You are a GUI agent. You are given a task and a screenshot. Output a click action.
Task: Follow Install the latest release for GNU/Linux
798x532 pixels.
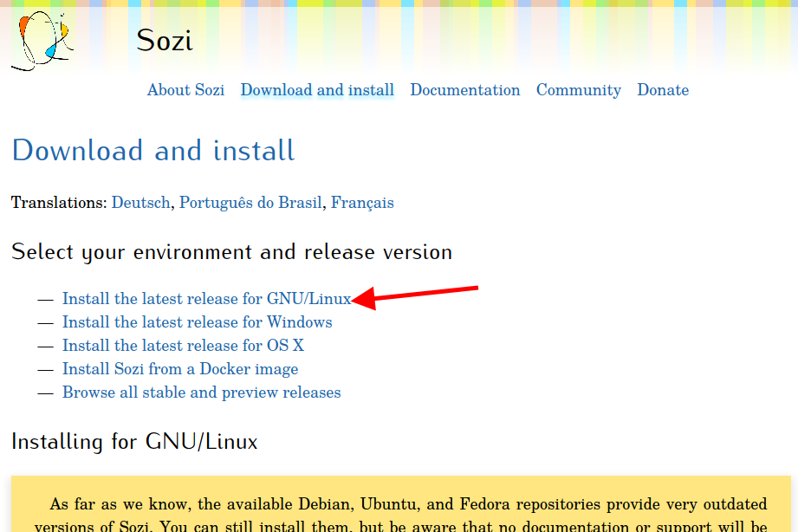(206, 299)
